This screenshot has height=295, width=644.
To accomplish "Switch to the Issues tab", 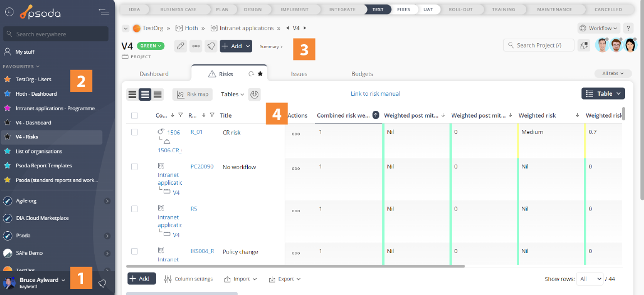I will tap(299, 74).
